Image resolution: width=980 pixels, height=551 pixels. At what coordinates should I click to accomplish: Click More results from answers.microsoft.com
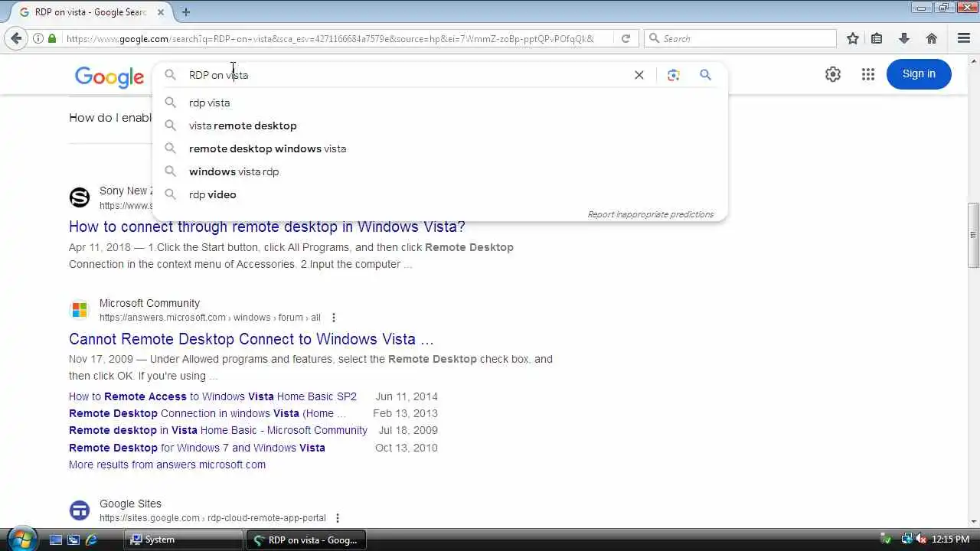click(x=167, y=465)
